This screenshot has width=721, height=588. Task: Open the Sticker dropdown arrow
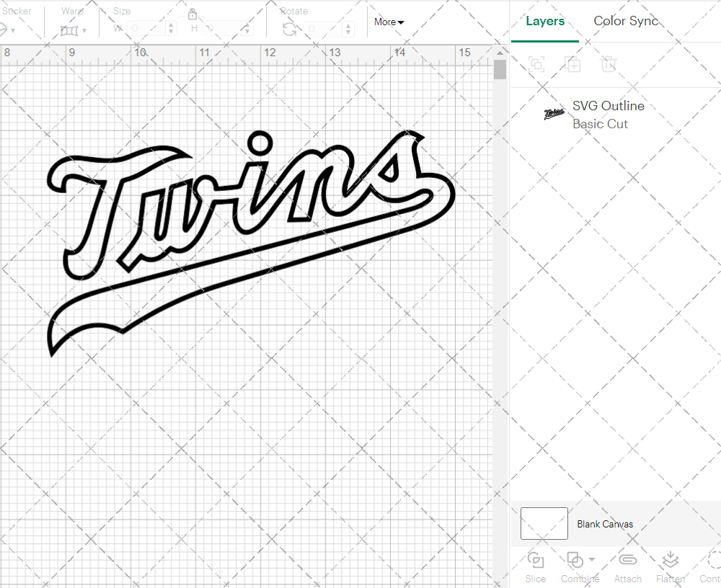(13, 31)
